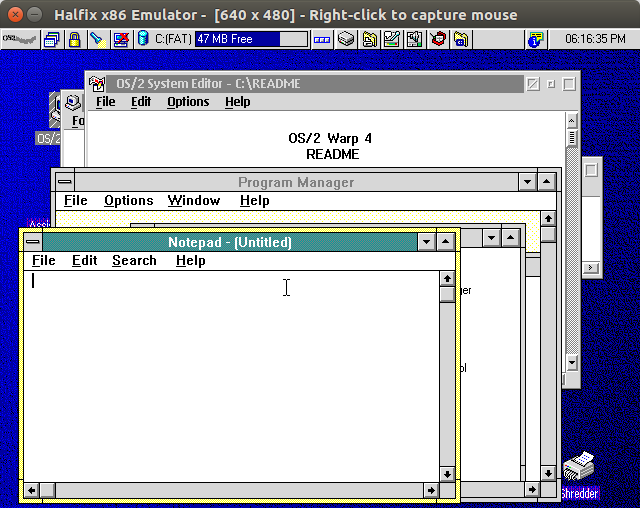
Task: Click in the Notepad text area
Action: point(231,375)
